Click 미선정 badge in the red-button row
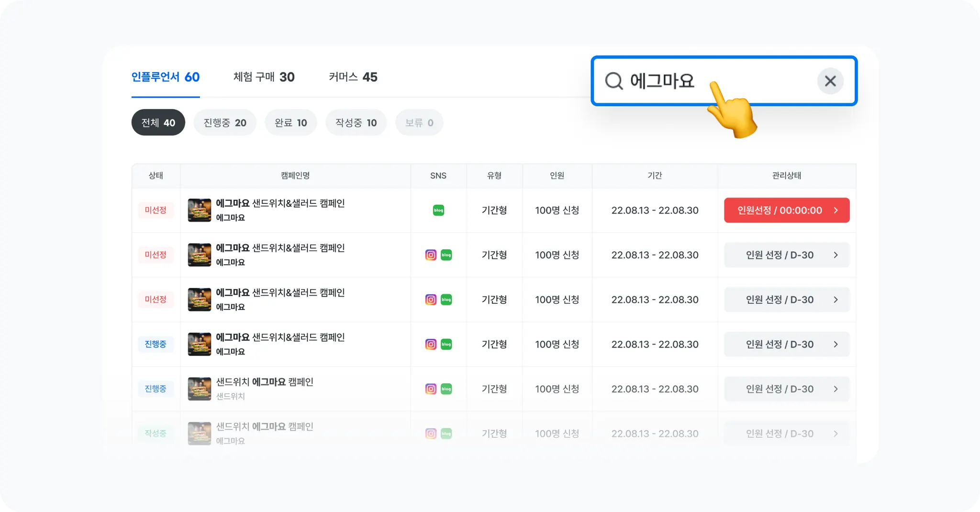 pyautogui.click(x=156, y=210)
